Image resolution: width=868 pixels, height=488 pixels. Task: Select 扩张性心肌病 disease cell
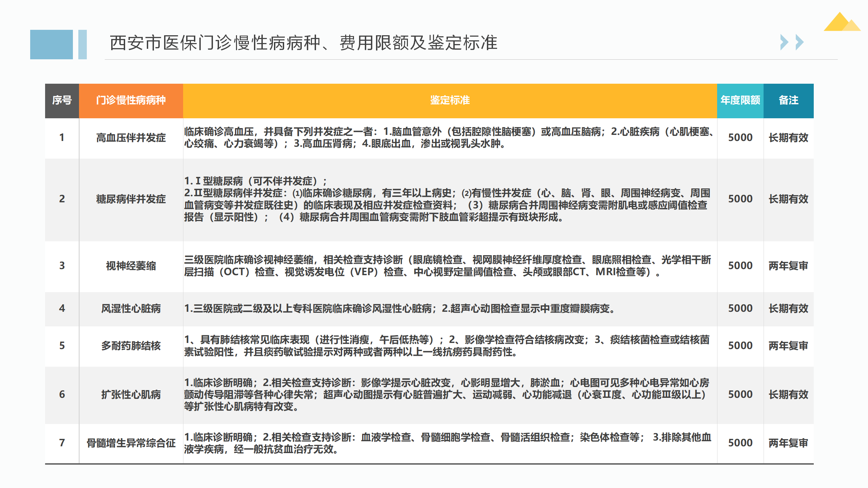[x=131, y=394]
